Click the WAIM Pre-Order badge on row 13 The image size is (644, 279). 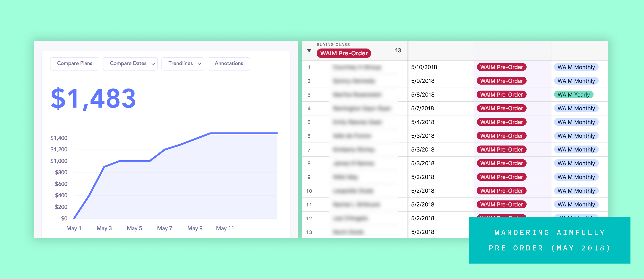501,232
